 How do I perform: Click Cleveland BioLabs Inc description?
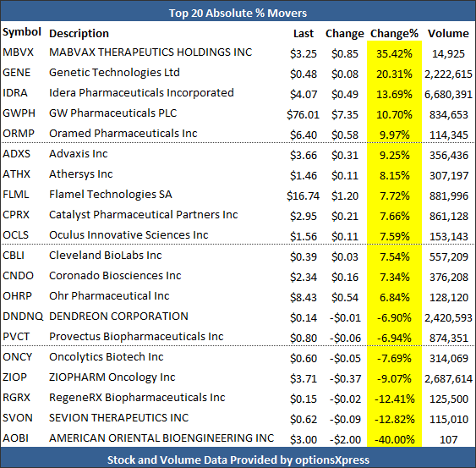(106, 256)
